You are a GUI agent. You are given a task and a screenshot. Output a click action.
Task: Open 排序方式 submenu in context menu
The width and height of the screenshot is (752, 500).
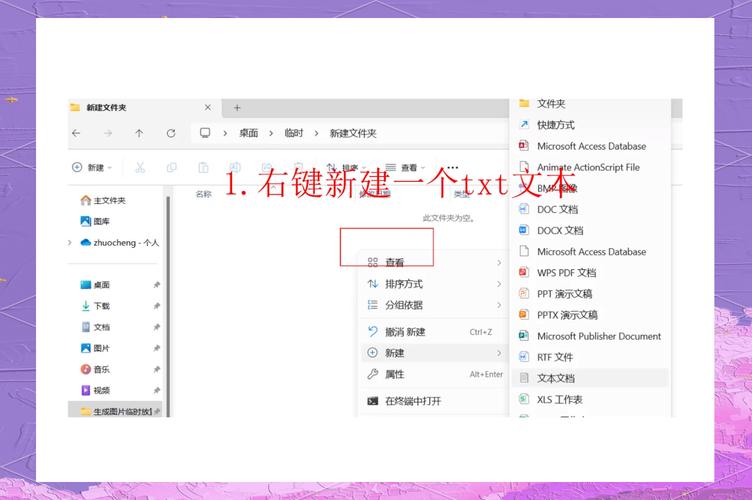pyautogui.click(x=434, y=284)
